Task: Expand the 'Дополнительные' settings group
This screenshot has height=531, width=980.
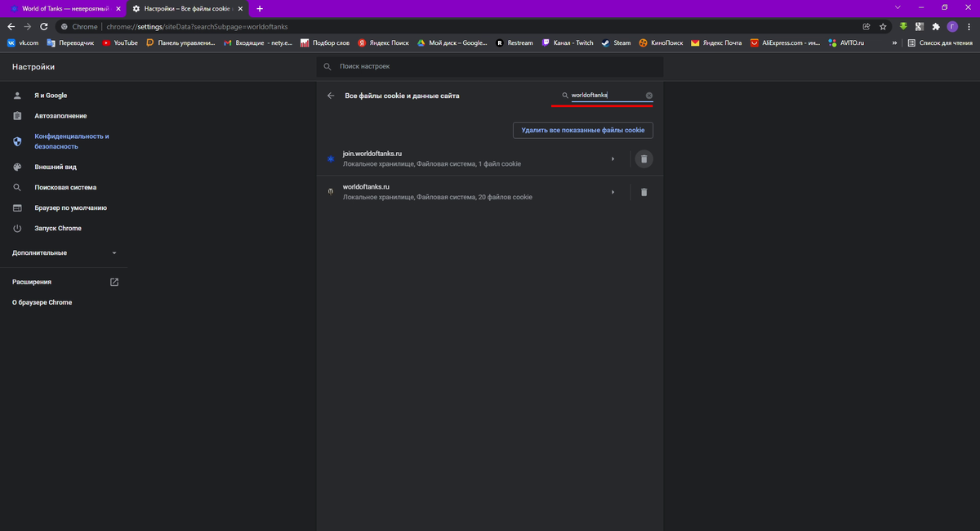Action: pyautogui.click(x=64, y=253)
